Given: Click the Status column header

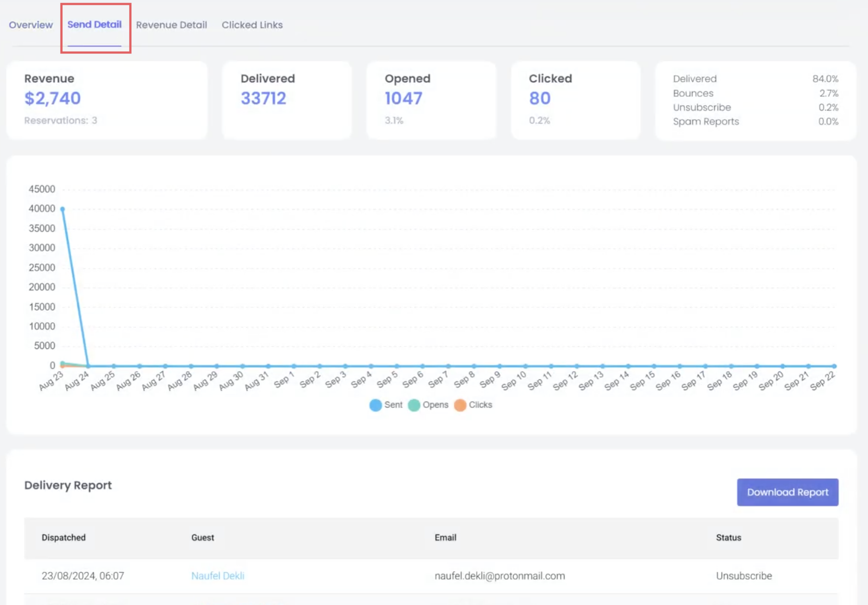Looking at the screenshot, I should pos(728,537).
